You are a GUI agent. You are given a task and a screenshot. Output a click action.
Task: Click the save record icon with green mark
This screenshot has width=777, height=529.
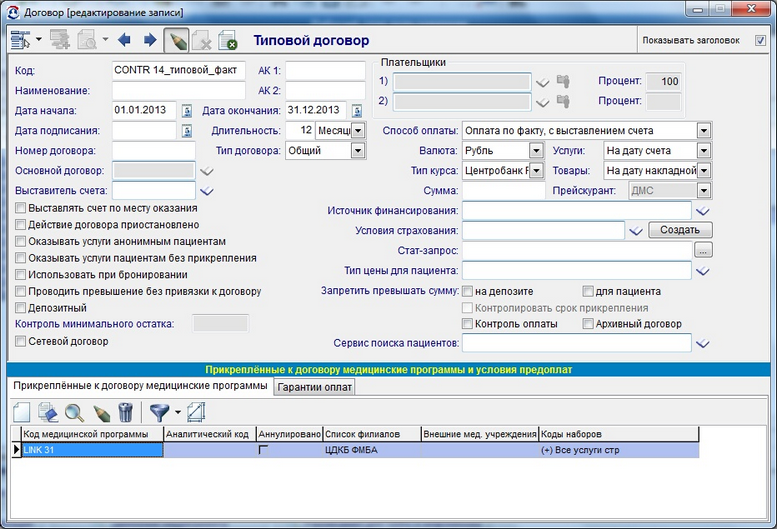pyautogui.click(x=228, y=41)
